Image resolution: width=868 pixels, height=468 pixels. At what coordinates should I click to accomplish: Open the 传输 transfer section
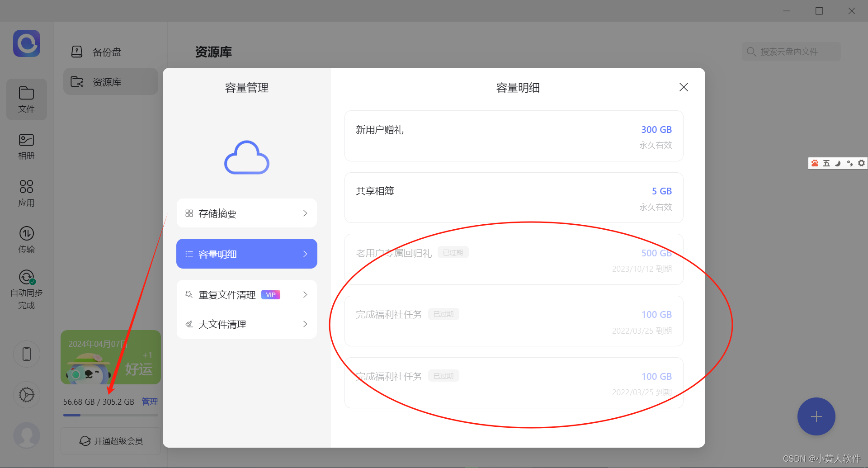27,240
